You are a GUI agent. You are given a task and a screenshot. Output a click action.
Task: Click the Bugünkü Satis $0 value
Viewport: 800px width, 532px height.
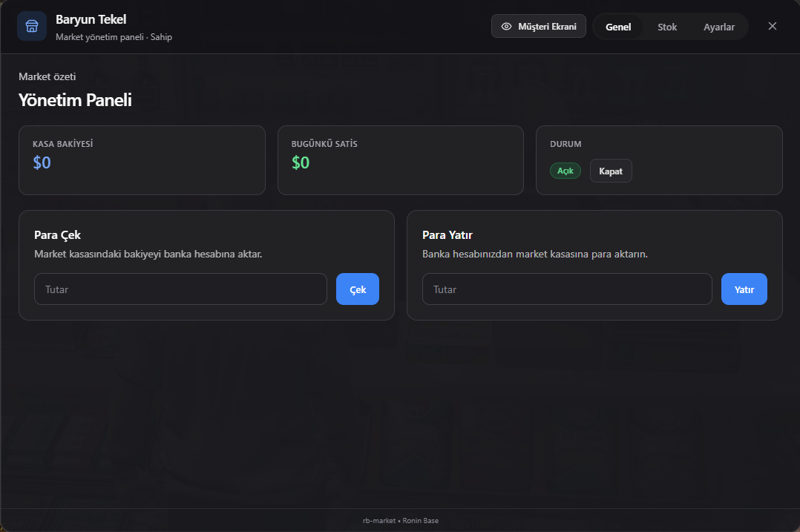coord(301,162)
